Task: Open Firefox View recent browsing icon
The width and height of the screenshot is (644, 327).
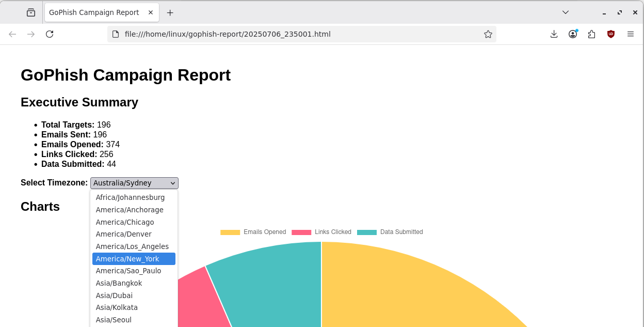Action: click(x=31, y=12)
